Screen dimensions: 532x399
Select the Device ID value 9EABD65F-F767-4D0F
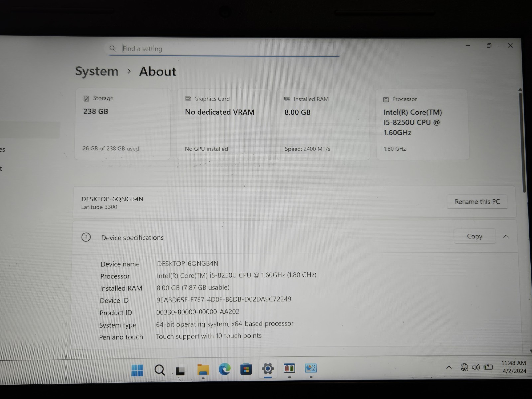coord(223,299)
